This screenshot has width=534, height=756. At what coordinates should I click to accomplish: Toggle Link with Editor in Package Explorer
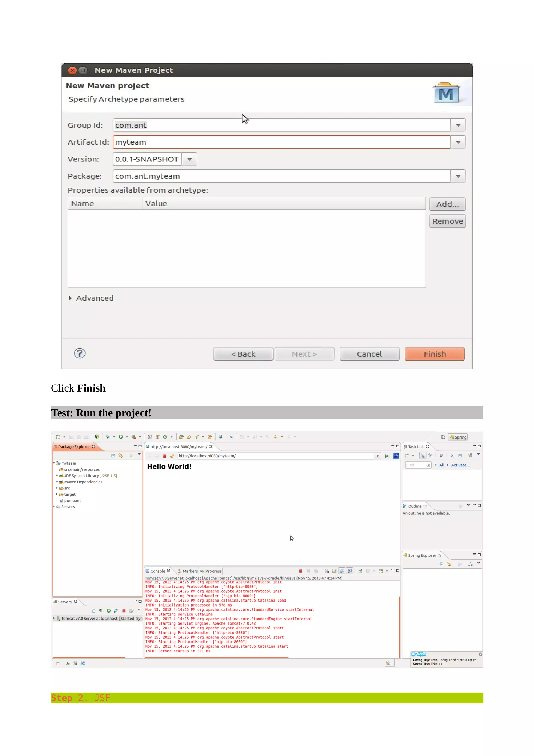pyautogui.click(x=121, y=456)
